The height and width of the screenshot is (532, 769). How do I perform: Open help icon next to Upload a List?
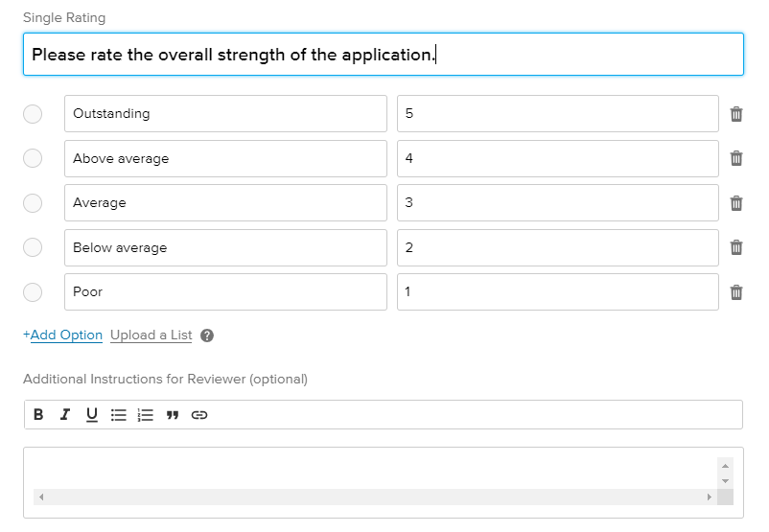click(x=207, y=335)
